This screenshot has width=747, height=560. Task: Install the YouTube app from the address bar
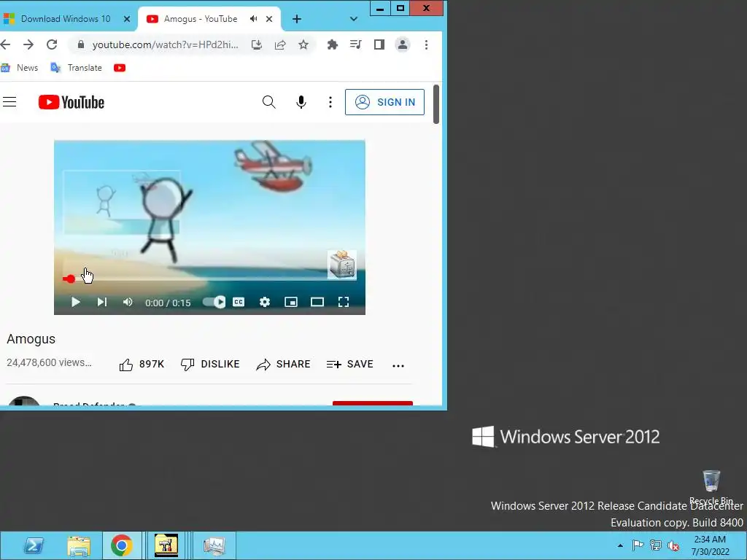pyautogui.click(x=257, y=44)
